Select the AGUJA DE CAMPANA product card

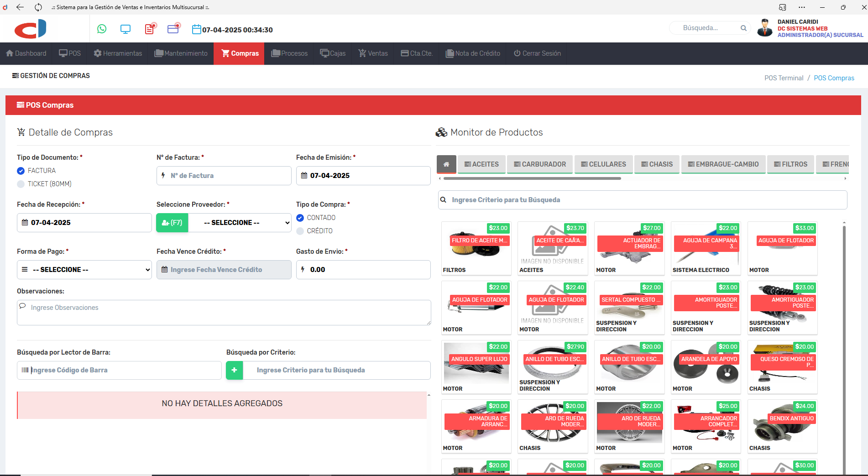706,248
